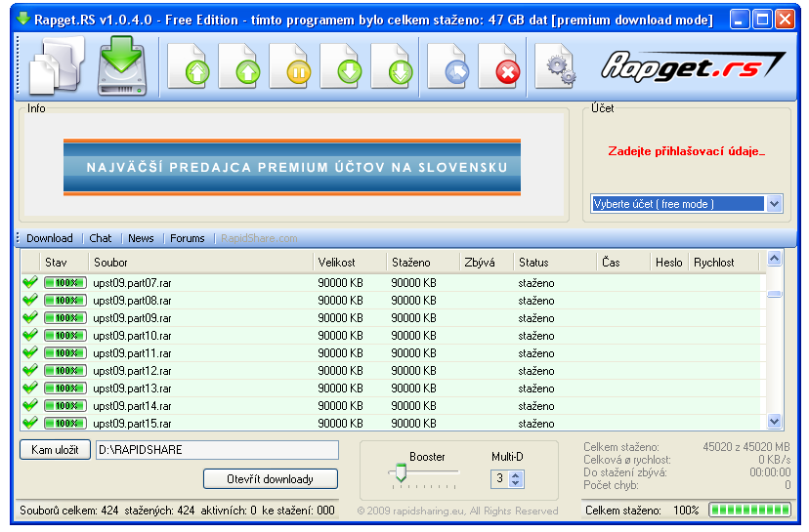Click the file list scrollbar thumb
The width and height of the screenshot is (809, 532).
point(775,295)
